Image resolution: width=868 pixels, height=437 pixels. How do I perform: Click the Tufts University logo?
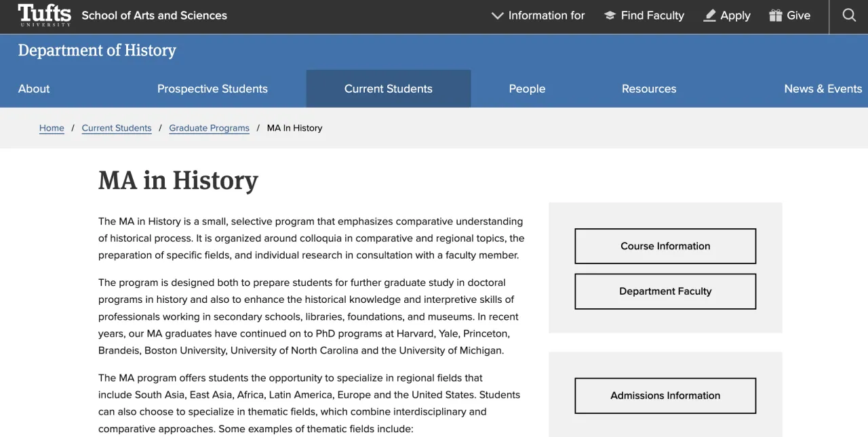pos(44,15)
